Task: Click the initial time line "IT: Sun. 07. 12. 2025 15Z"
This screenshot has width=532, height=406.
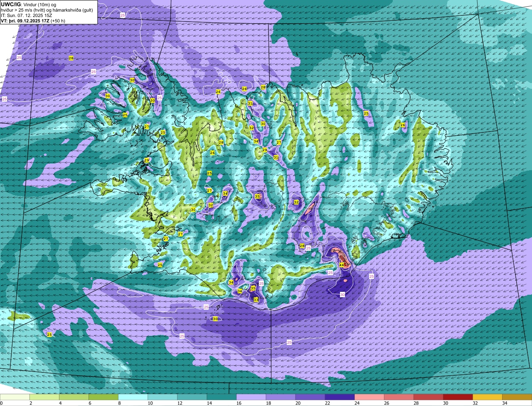Action: (27, 15)
